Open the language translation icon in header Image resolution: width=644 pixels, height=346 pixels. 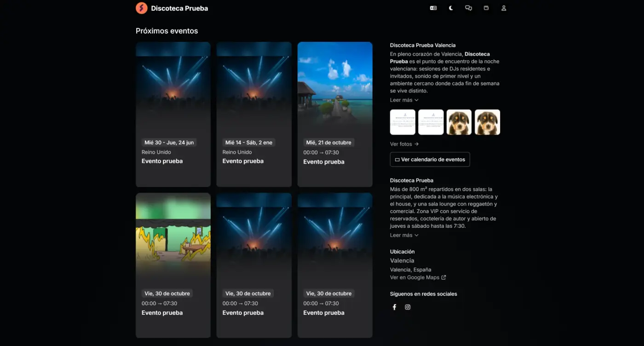[x=433, y=8]
